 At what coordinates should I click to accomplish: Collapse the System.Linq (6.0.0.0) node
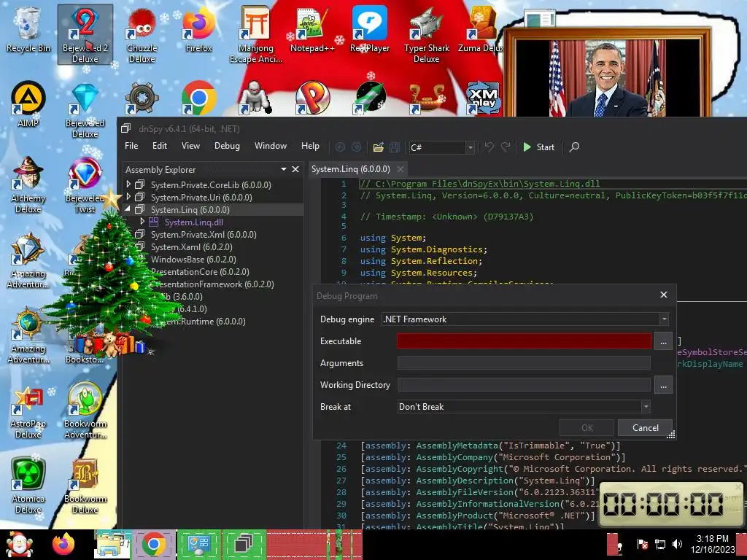[128, 209]
